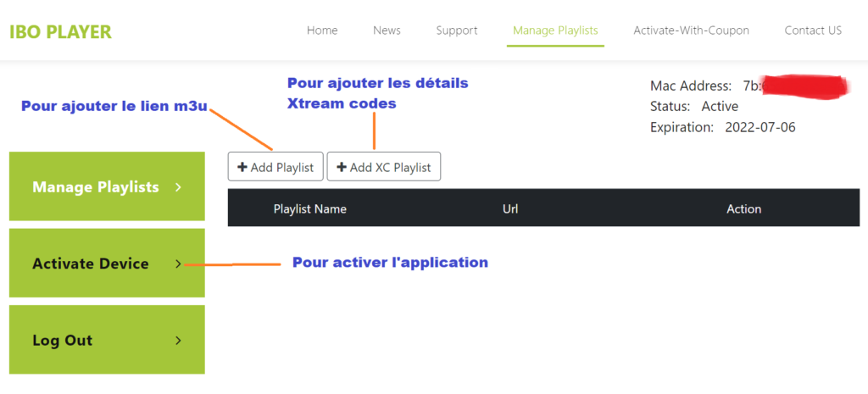Open the Activate-With-Coupon page
868x394 pixels.
pyautogui.click(x=691, y=31)
